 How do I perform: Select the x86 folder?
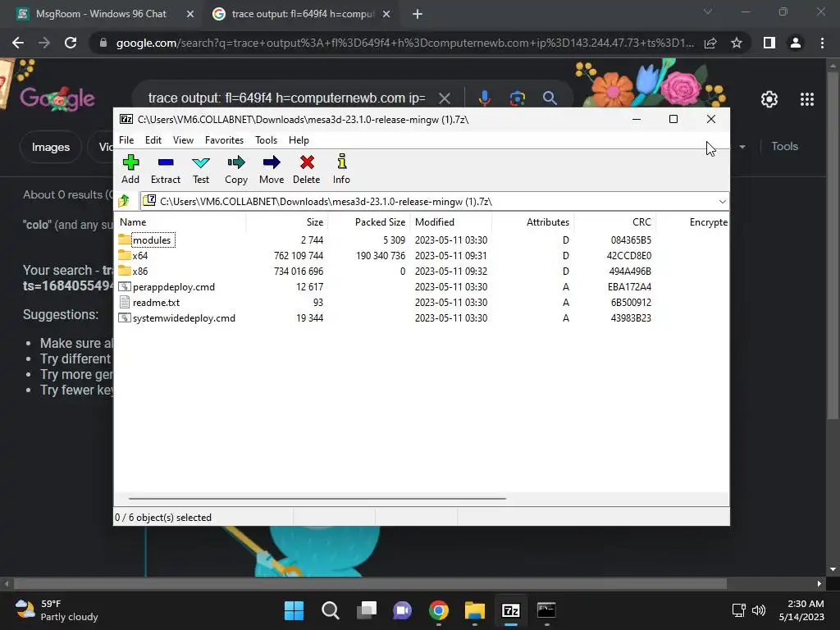[x=139, y=271]
